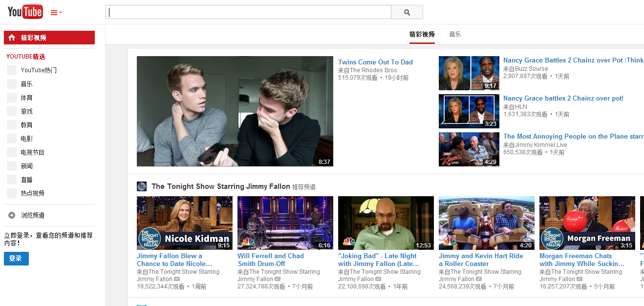Open Buzz Sourse channel link
This screenshot has width=644, height=306.
click(x=532, y=69)
